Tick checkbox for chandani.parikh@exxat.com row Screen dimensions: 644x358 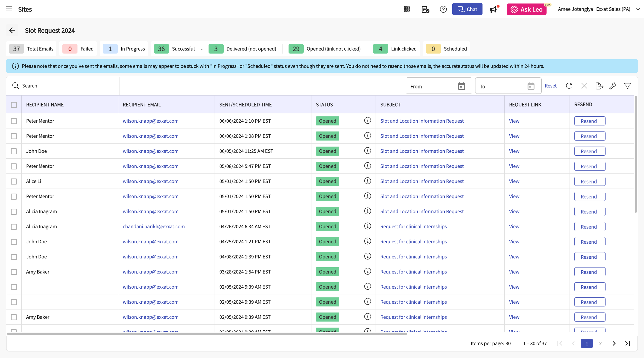pos(14,227)
